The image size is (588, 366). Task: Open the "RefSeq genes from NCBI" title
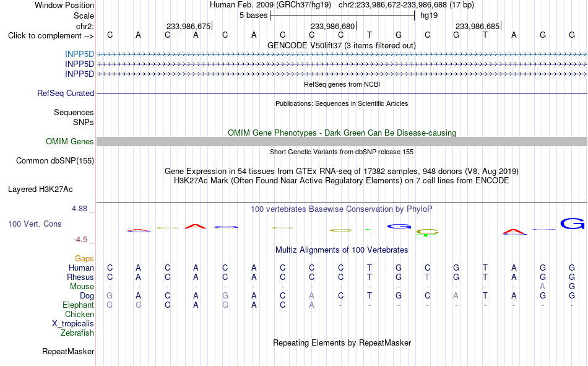[342, 84]
